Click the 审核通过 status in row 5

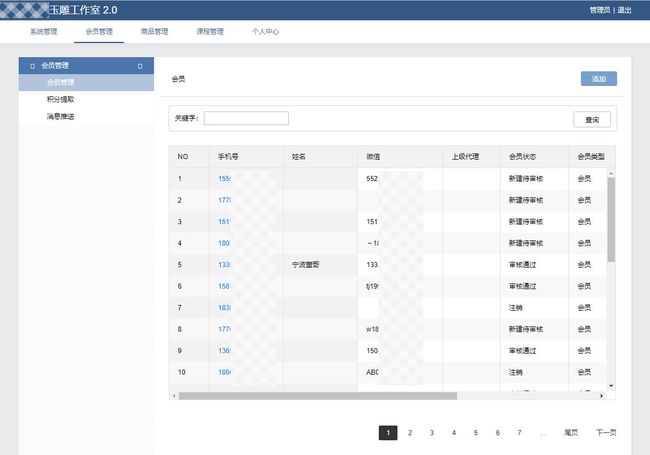pos(522,265)
